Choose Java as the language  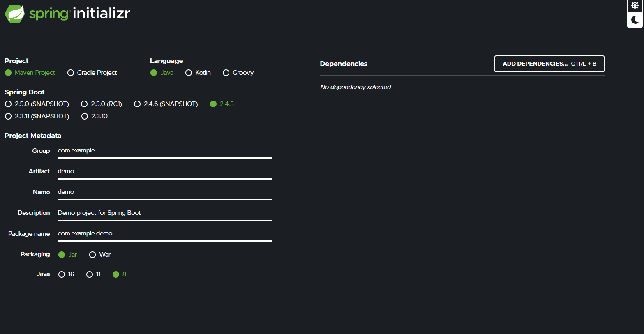tap(162, 73)
